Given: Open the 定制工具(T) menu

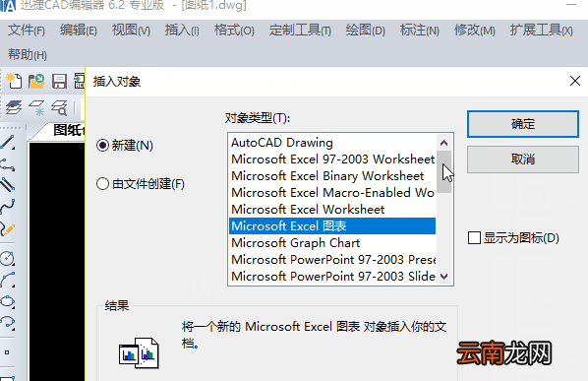Looking at the screenshot, I should point(300,31).
